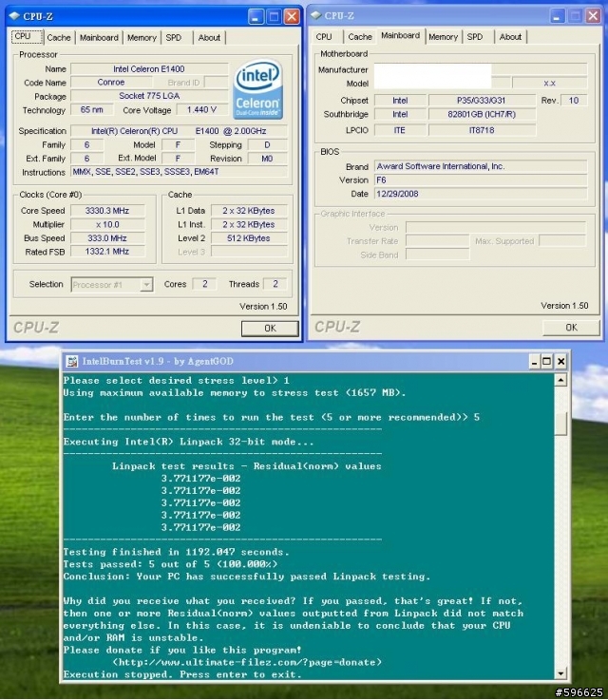Click the ultimate-filez.com donate URL
608x700 pixels.
pos(247,662)
